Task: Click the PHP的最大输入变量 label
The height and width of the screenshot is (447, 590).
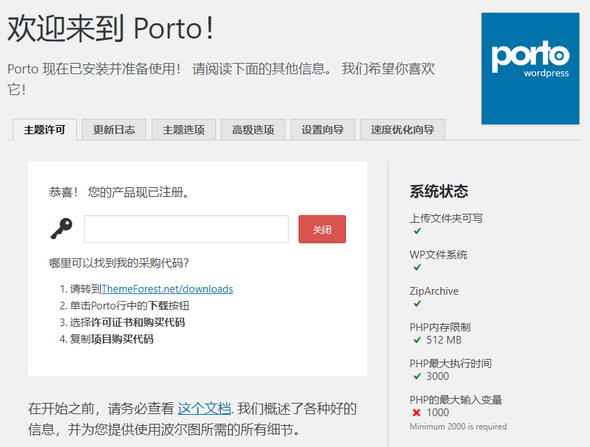Action: click(x=456, y=400)
